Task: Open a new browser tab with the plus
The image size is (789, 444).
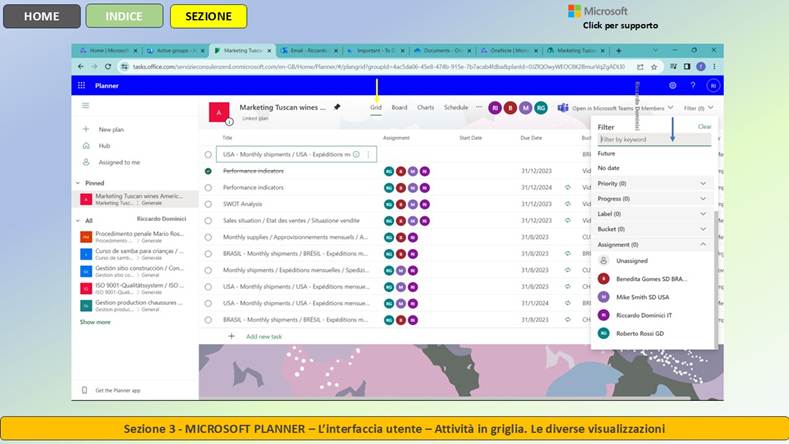Action: 618,51
